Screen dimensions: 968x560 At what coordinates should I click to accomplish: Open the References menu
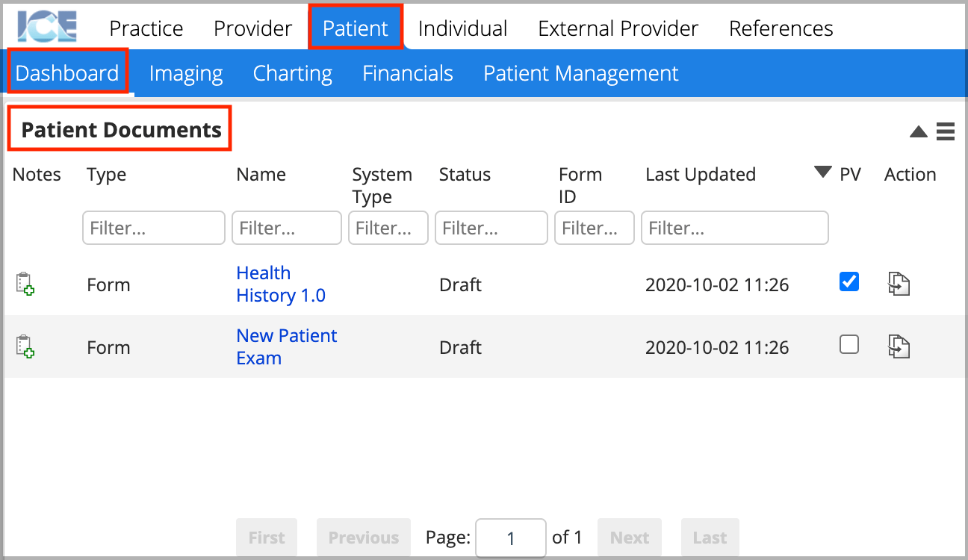[x=781, y=28]
